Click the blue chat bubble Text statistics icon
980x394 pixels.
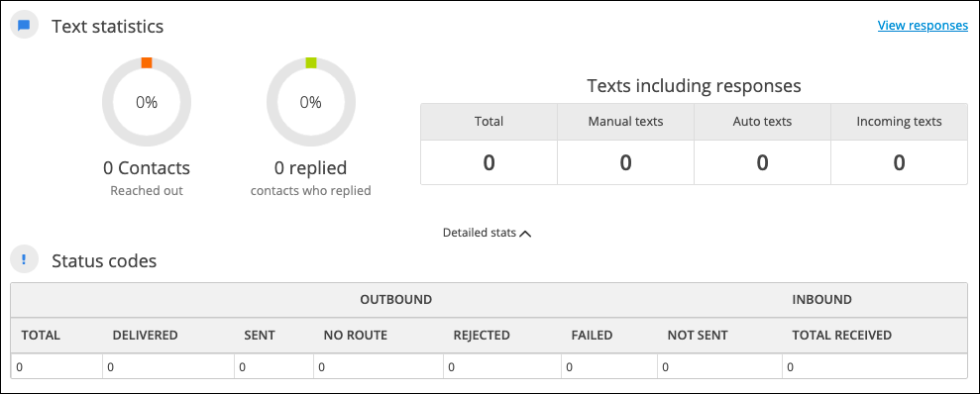point(25,26)
